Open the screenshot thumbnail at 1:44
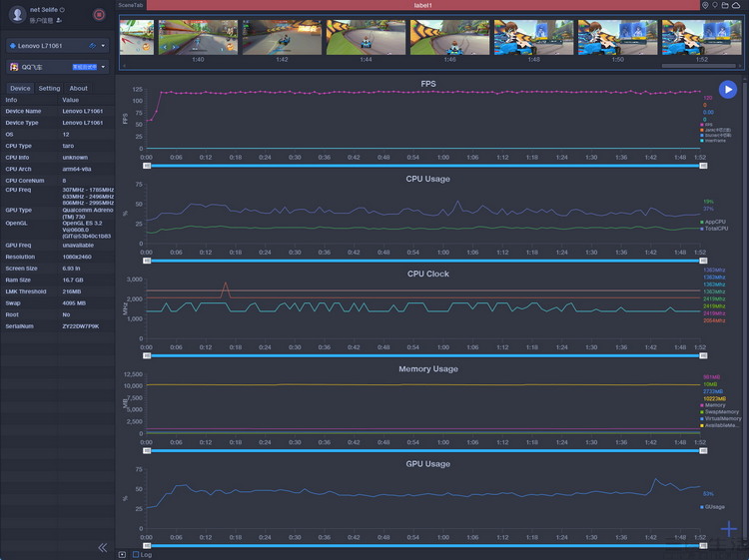749x560 pixels. pos(366,37)
